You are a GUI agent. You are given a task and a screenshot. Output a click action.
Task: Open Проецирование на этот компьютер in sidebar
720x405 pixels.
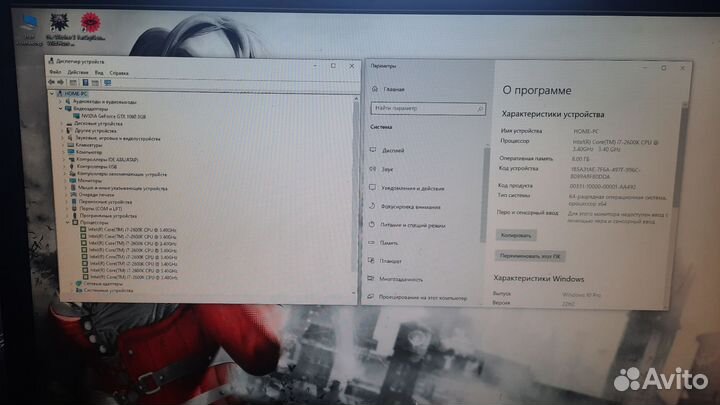(417, 298)
